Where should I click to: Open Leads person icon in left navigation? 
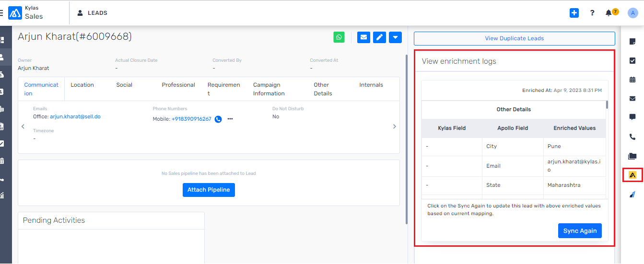[2, 57]
